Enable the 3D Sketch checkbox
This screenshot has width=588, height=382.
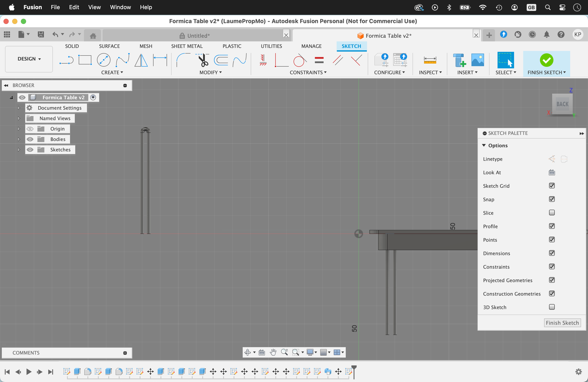click(x=552, y=307)
